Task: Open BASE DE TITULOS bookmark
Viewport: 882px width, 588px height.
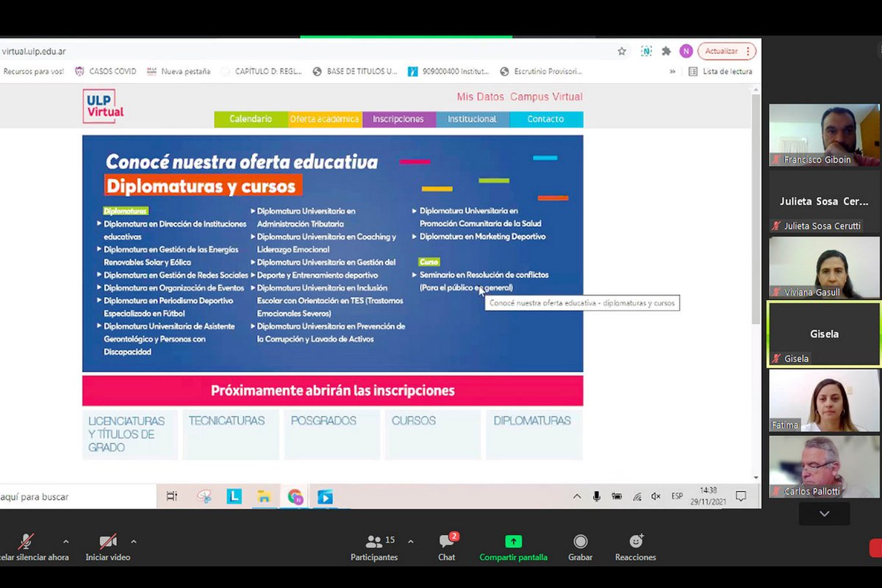Action: coord(355,71)
